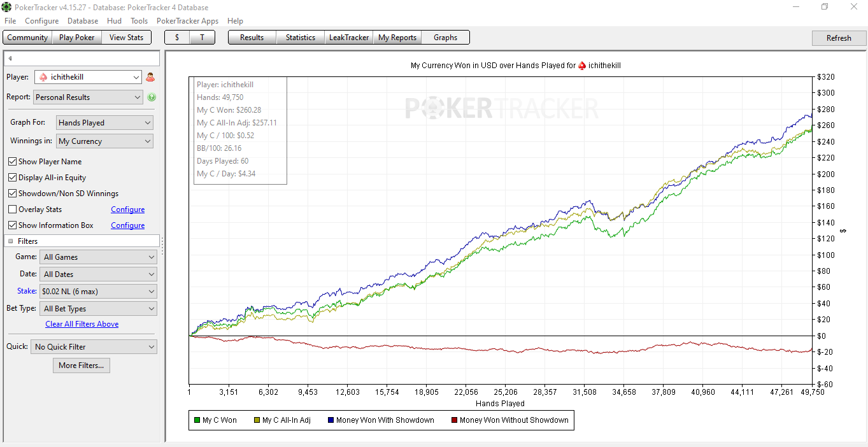Click Configure link beside Show Information Box
The height and width of the screenshot is (447, 868).
(x=128, y=225)
